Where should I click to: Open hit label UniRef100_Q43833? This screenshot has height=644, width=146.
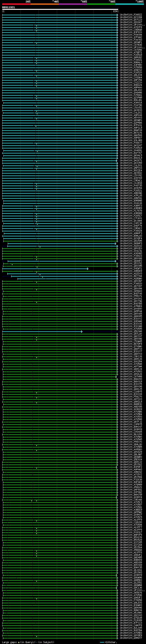(131, 110)
